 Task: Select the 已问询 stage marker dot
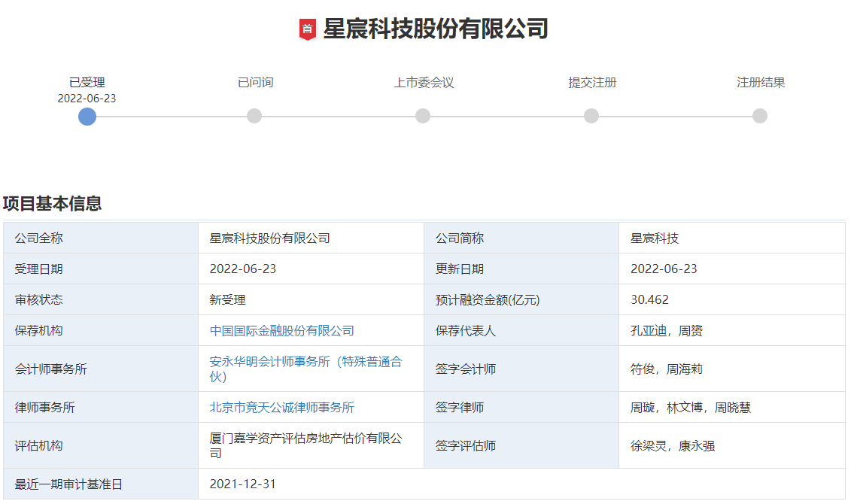pyautogui.click(x=254, y=116)
